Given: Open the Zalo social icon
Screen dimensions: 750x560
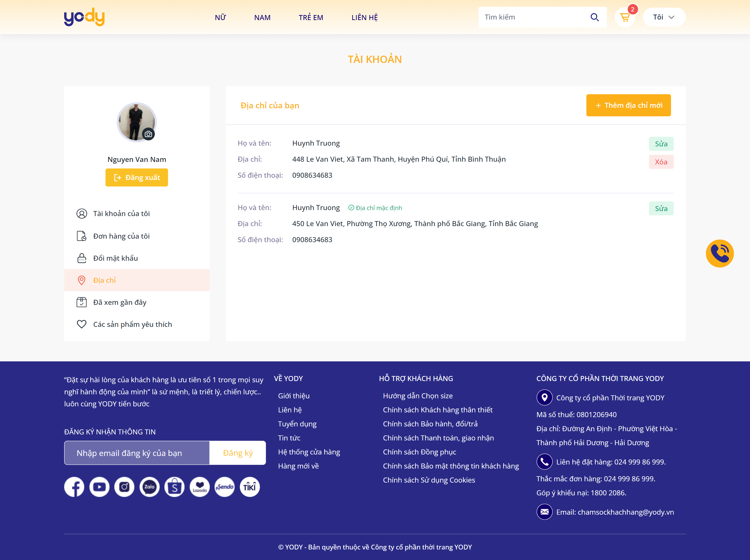Looking at the screenshot, I should pos(149,487).
